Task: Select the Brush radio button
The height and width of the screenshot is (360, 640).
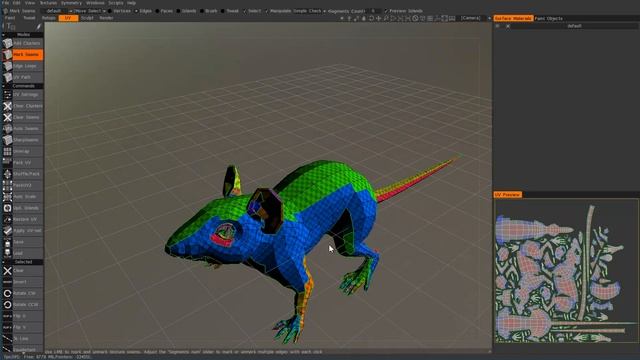Action: coord(202,11)
